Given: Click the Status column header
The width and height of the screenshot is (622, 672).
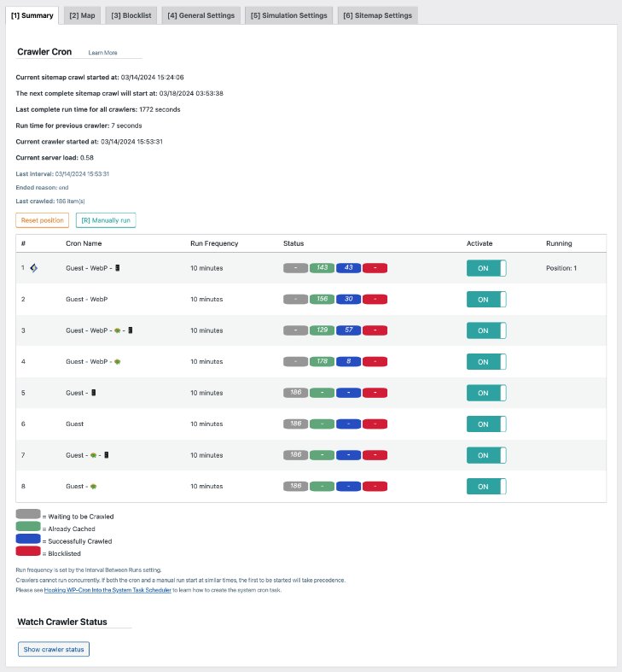Looking at the screenshot, I should (294, 243).
